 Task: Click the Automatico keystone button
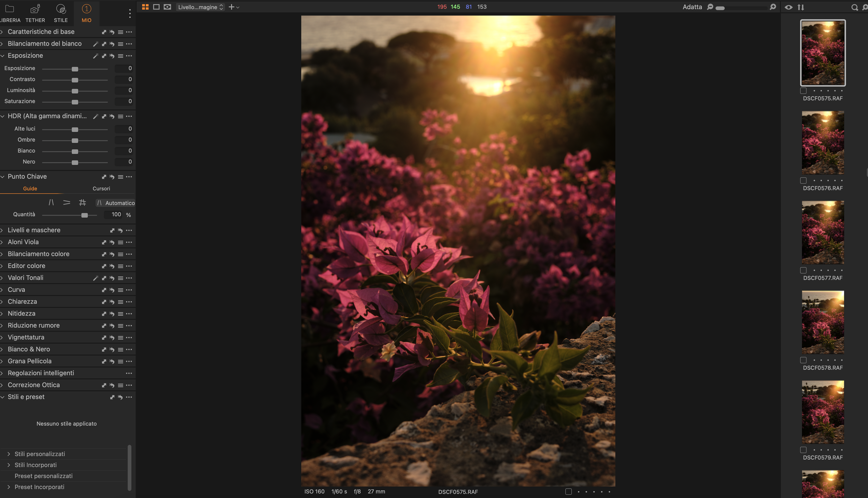[x=116, y=203]
